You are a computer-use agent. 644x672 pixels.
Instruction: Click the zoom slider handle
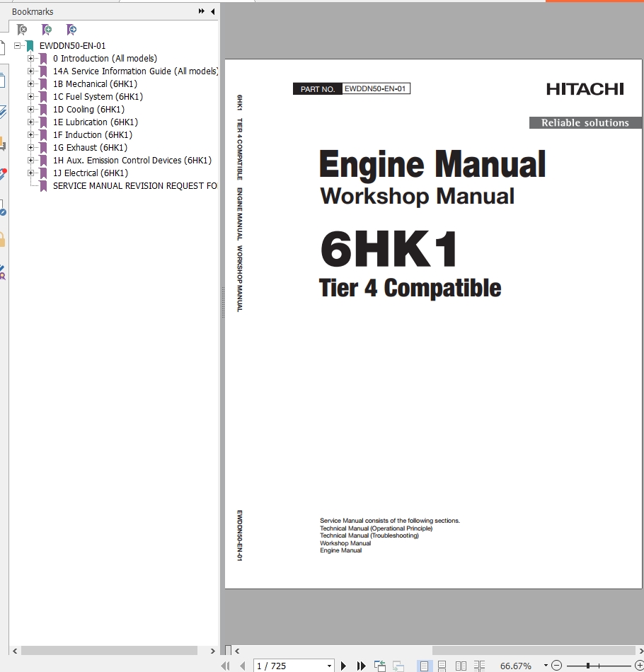coord(588,666)
